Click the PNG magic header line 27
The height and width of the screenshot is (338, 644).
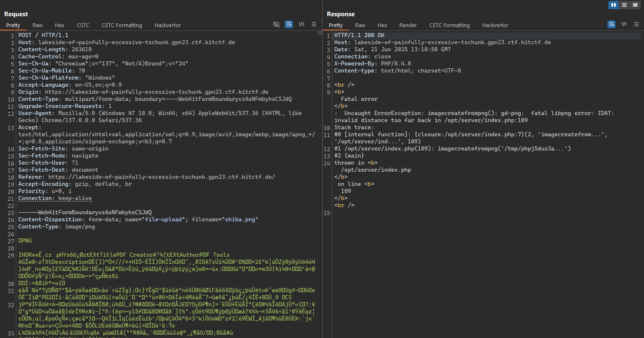click(x=25, y=240)
